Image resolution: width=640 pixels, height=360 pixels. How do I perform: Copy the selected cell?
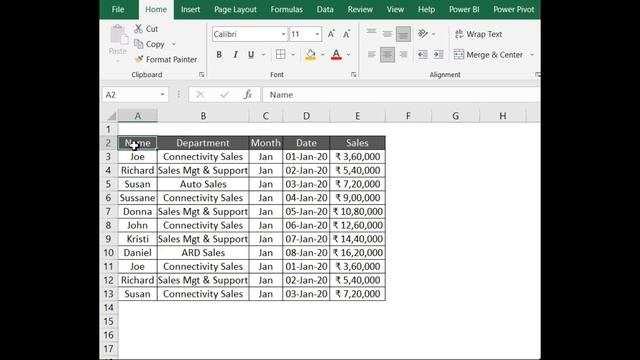149,44
